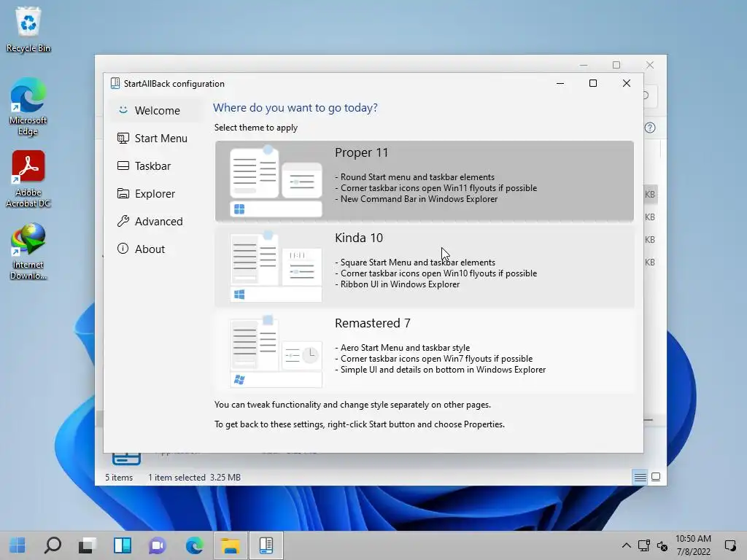
Task: Open taskbar Search
Action: click(53, 545)
